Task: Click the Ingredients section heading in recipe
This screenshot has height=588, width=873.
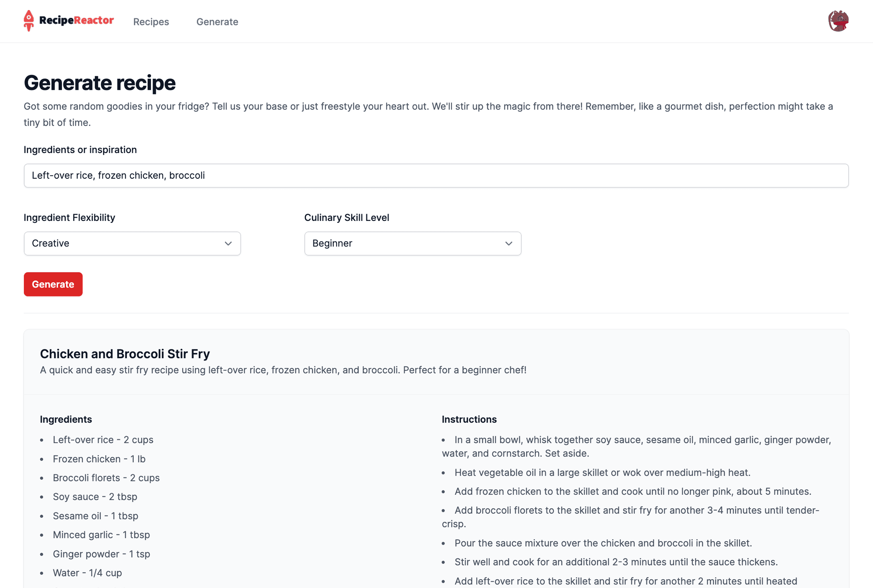Action: 66,419
